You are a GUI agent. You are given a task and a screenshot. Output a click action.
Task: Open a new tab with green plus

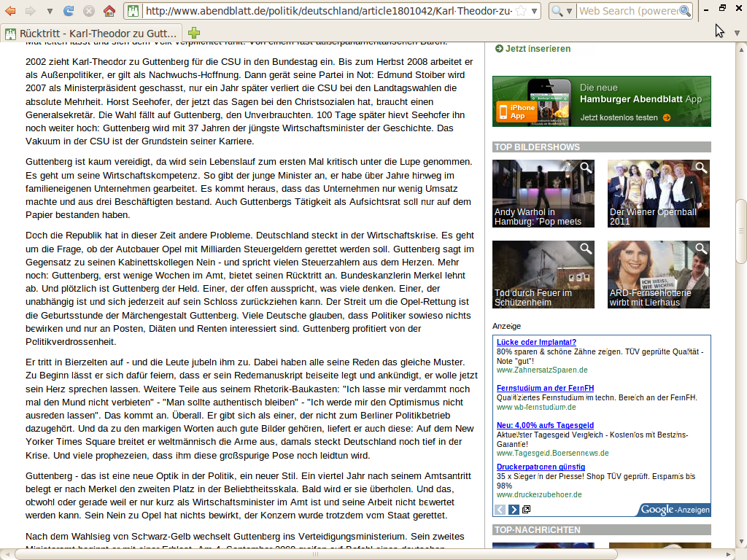coord(194,33)
